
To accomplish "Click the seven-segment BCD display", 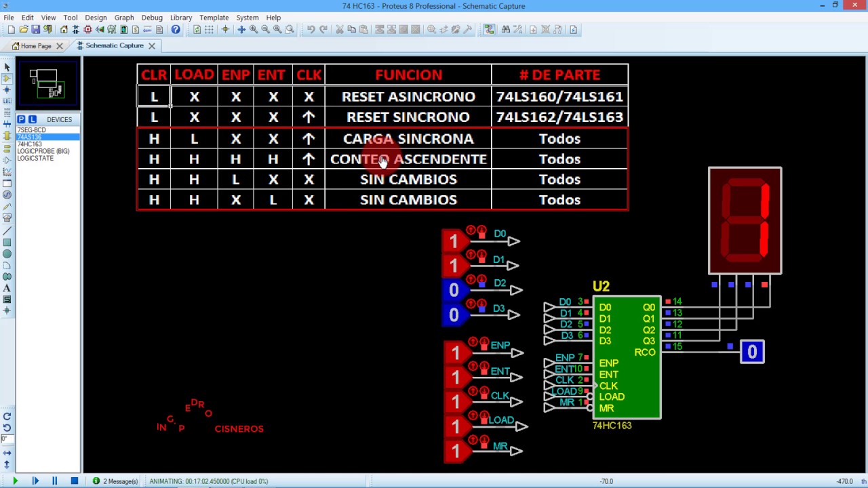I will coord(745,220).
